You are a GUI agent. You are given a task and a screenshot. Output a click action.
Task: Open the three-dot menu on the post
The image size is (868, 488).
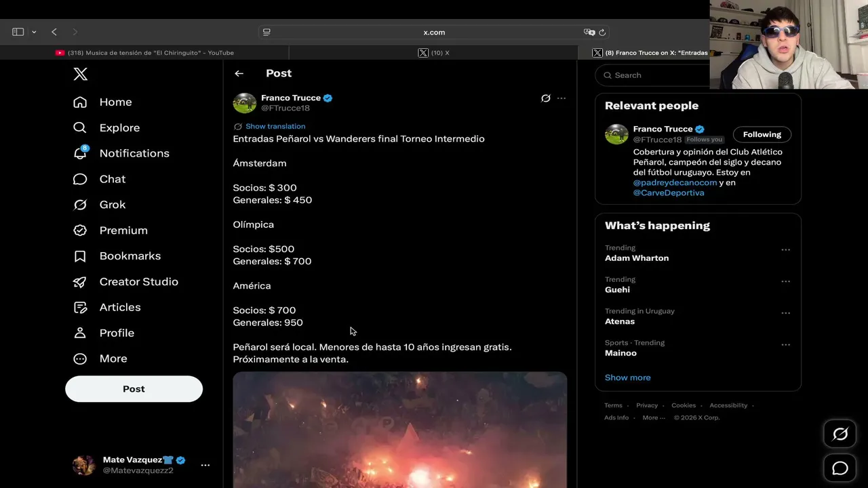561,98
